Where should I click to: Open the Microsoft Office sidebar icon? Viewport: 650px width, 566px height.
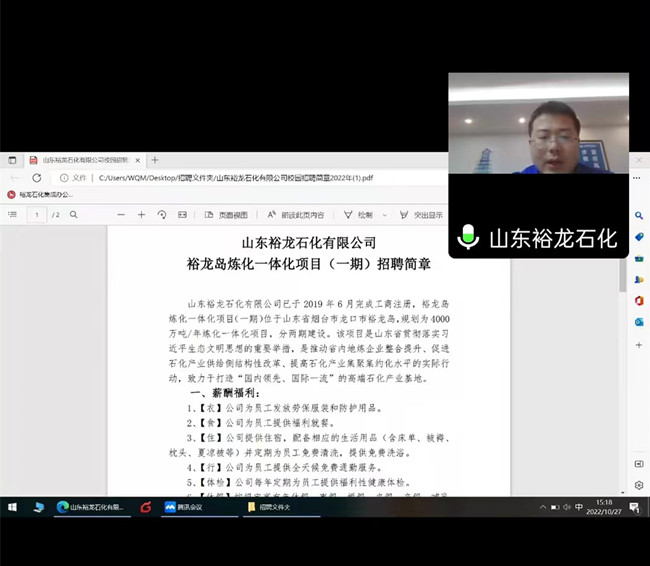tap(638, 300)
